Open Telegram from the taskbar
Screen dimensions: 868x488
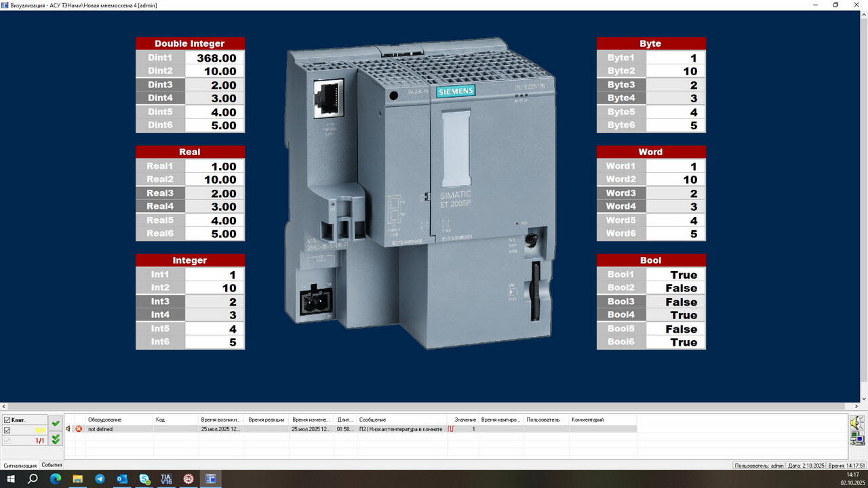[100, 479]
